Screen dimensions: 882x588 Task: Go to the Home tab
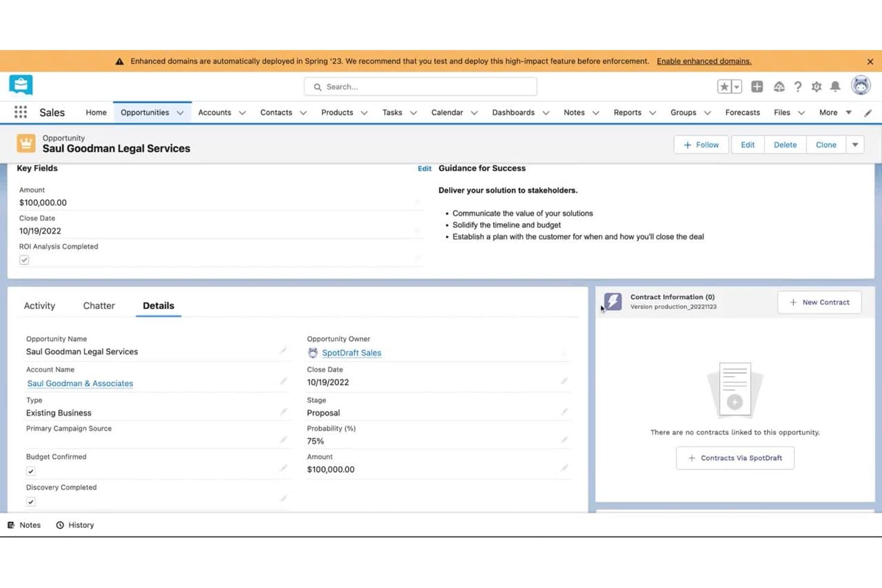click(x=96, y=113)
